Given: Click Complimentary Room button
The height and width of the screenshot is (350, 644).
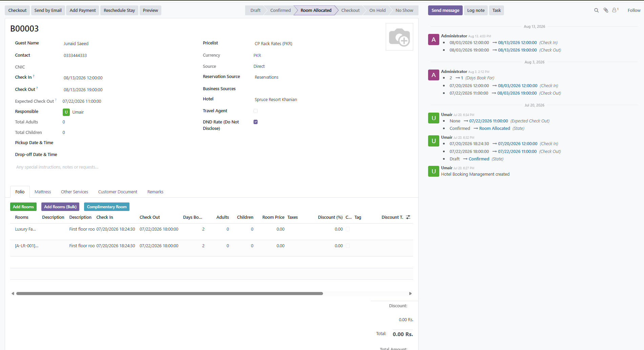Looking at the screenshot, I should tap(107, 207).
